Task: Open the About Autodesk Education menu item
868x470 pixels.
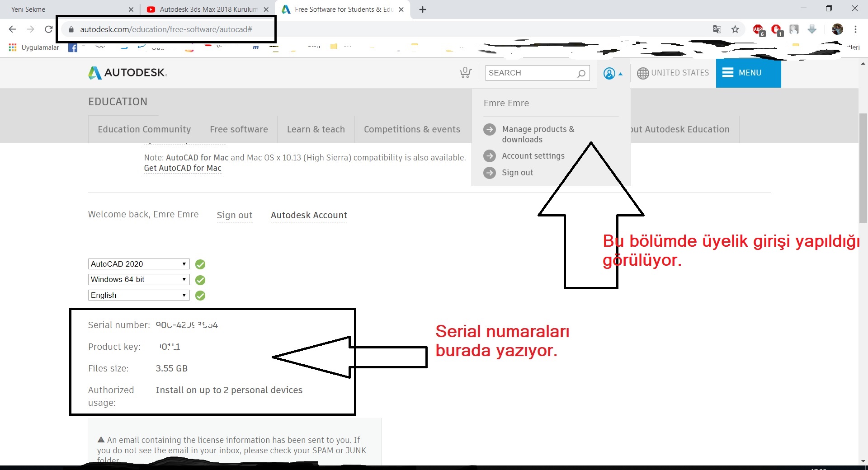Action: point(684,129)
